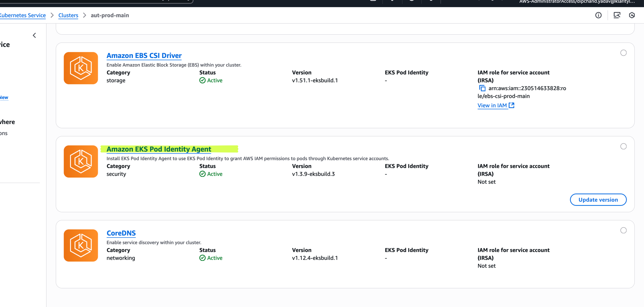Viewport: 644px width, 307px height.
Task: Select the EKS Pod Identity Agent radio button
Action: tap(623, 146)
